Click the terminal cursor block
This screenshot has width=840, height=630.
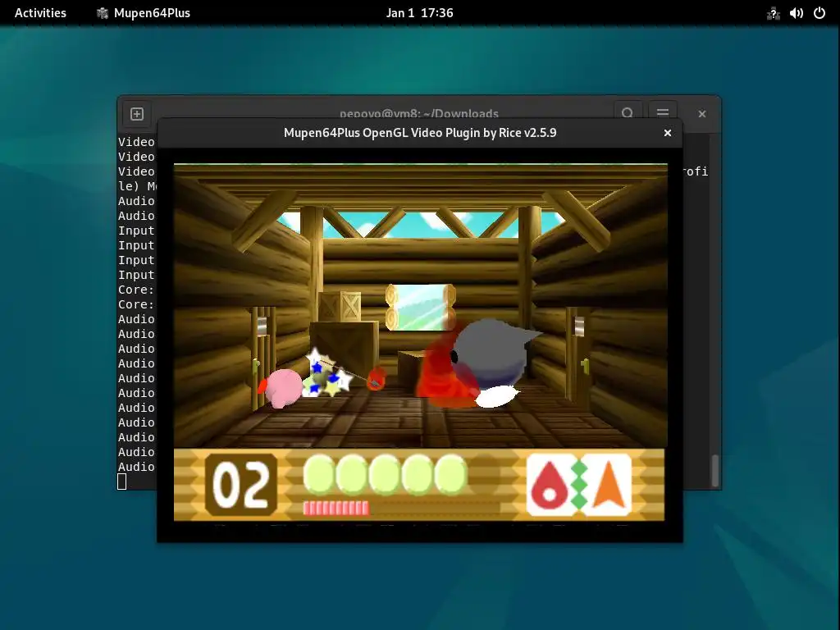122,482
